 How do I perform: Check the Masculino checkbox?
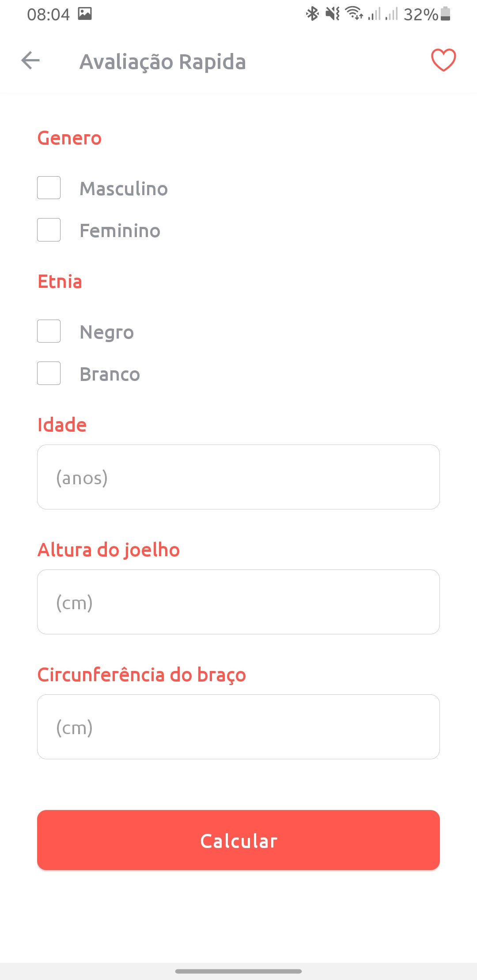tap(49, 188)
